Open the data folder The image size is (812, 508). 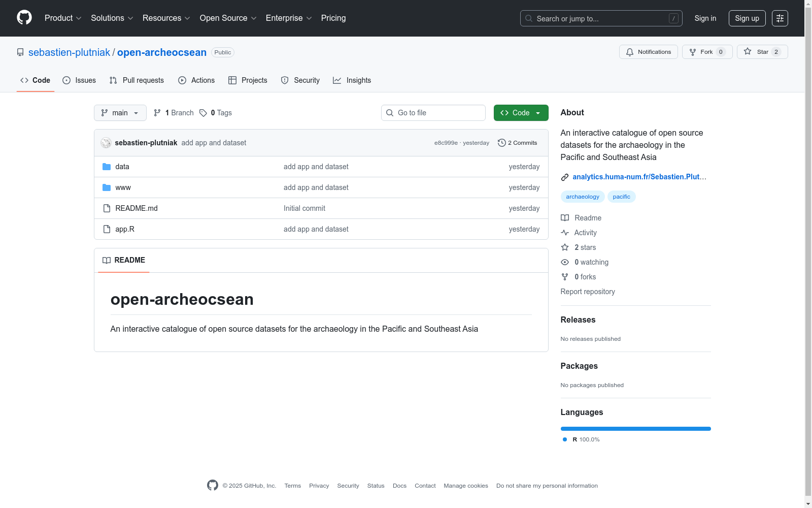(122, 167)
